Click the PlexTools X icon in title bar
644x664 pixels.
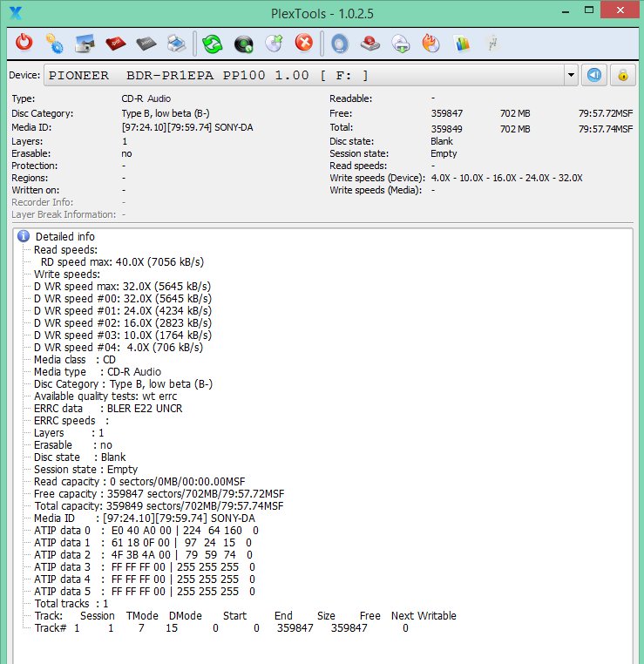pyautogui.click(x=15, y=11)
